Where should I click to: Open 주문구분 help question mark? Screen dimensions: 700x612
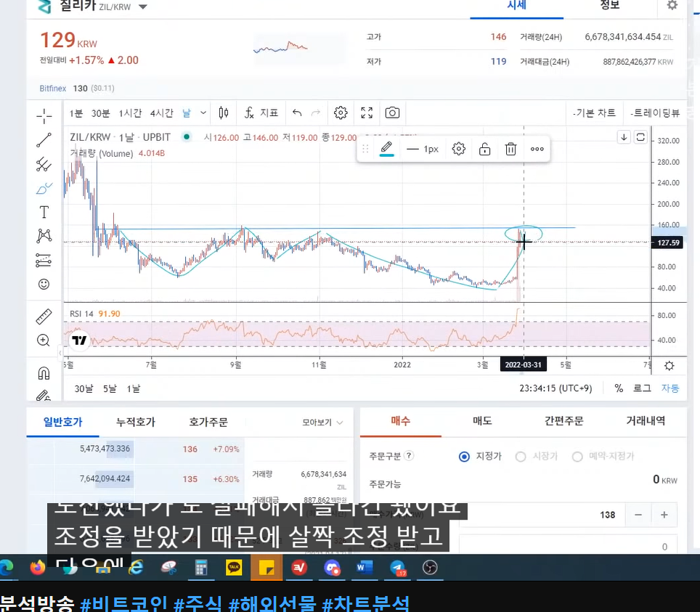409,456
